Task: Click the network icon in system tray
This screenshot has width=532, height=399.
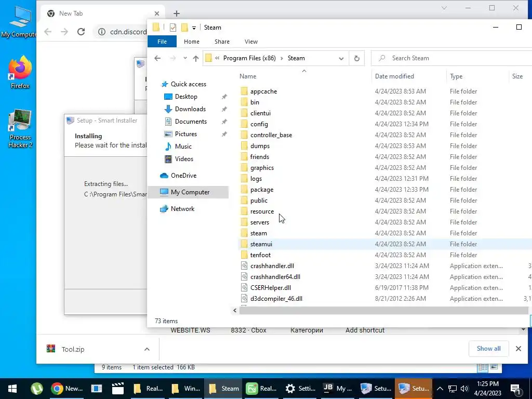Action: click(453, 389)
